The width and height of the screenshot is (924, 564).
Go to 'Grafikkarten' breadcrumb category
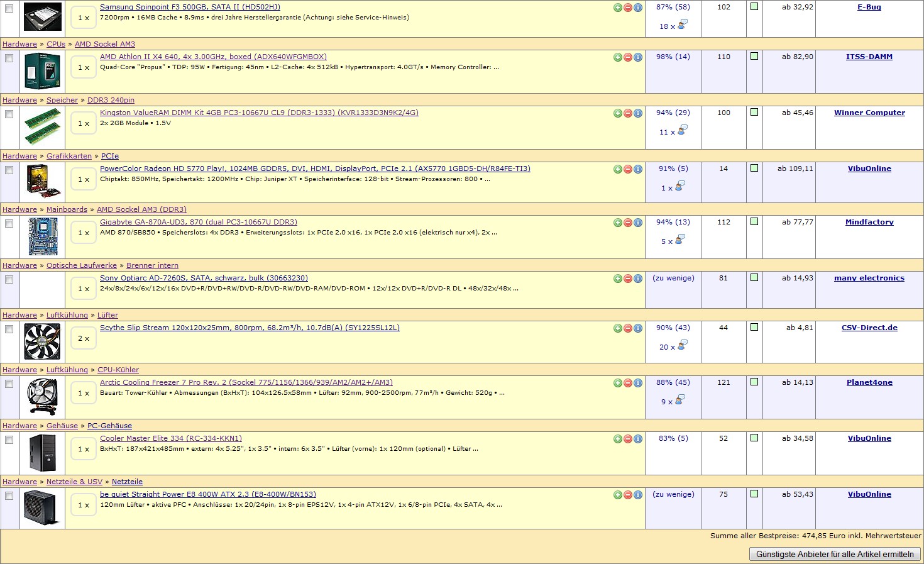coord(69,156)
